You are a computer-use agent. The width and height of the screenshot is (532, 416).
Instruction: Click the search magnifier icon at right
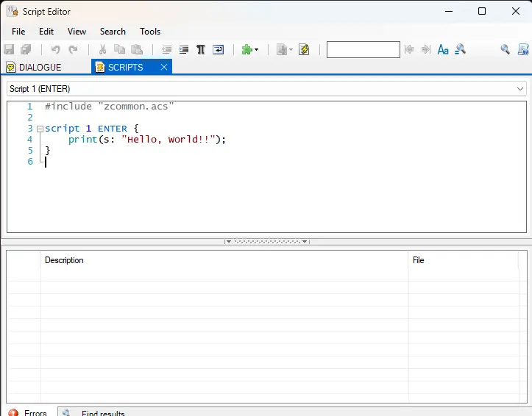(x=505, y=50)
